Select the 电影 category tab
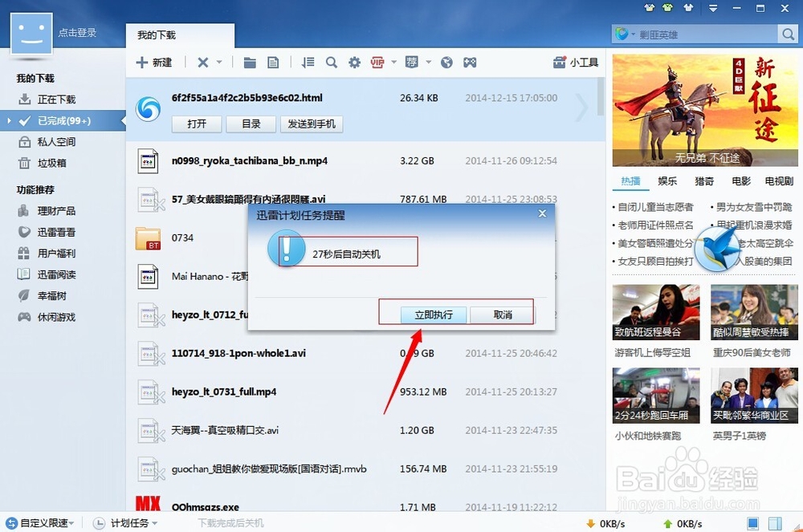The width and height of the screenshot is (803, 532). point(741,181)
